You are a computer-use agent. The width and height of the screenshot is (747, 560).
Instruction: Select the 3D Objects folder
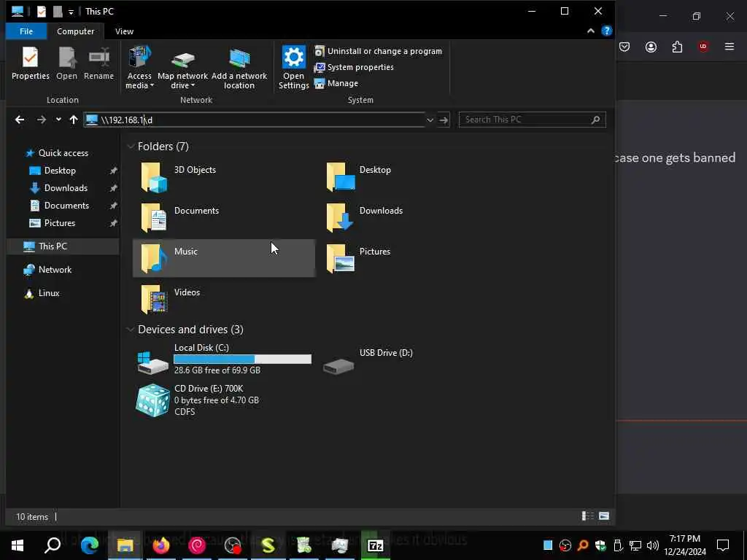[x=224, y=176]
